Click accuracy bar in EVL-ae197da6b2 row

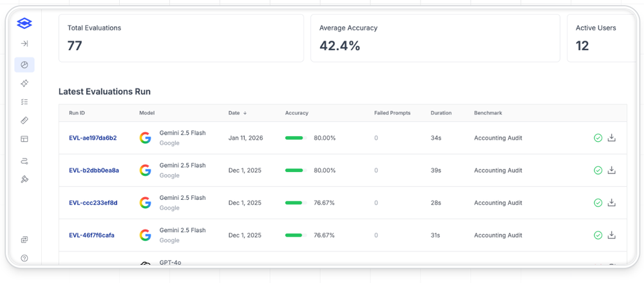click(296, 138)
